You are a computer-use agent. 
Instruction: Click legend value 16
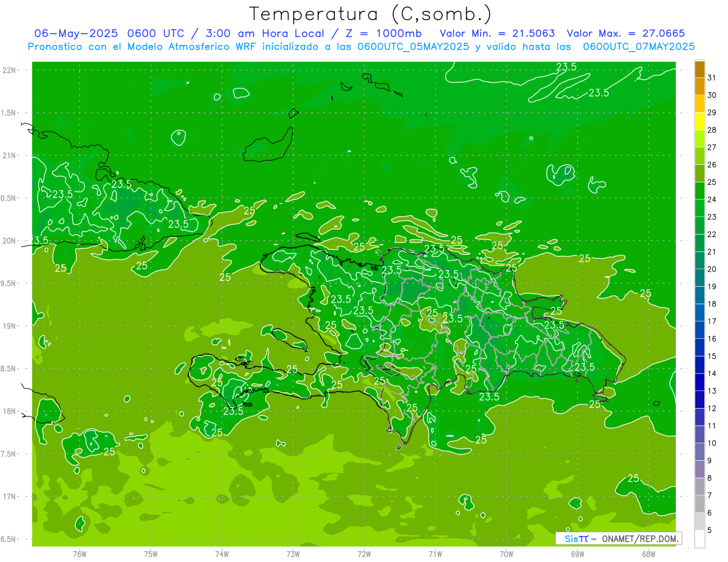coord(712,338)
